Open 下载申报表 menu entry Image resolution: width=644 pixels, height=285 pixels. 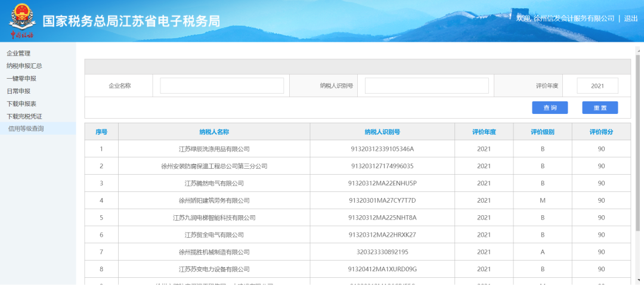(x=21, y=104)
